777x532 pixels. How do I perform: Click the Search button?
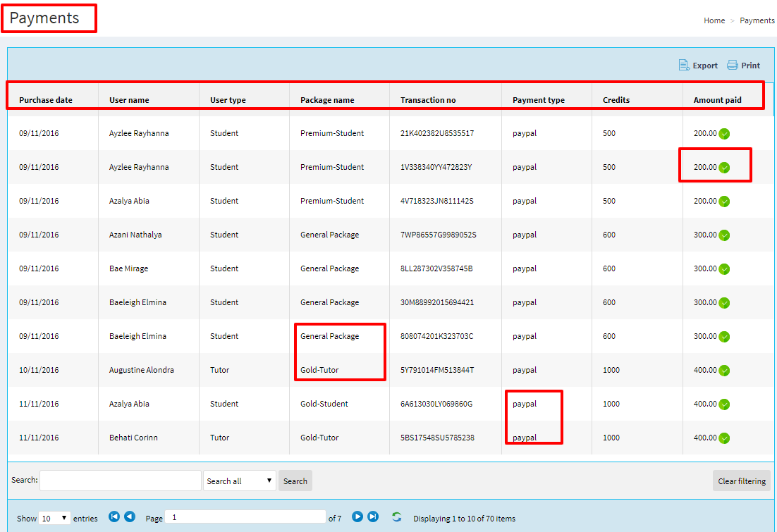pyautogui.click(x=295, y=481)
